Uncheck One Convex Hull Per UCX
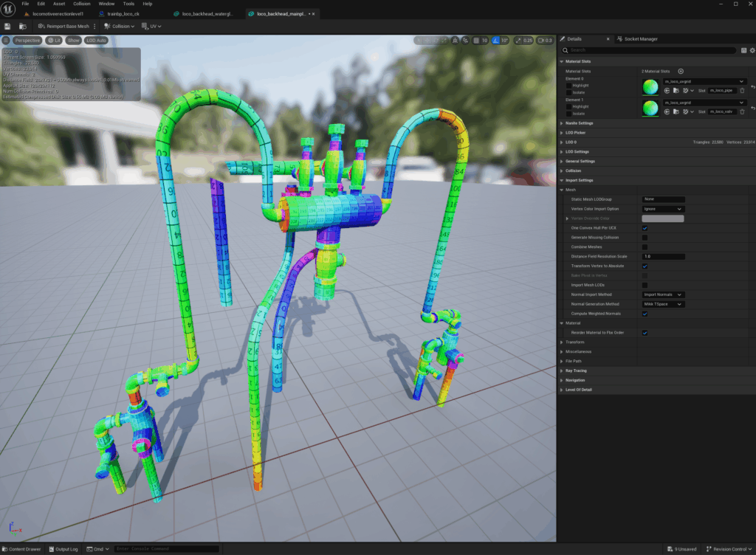 click(645, 228)
